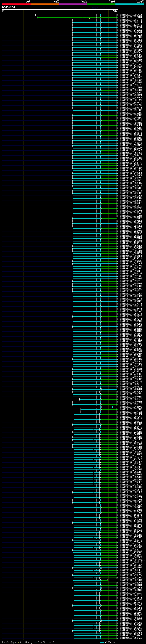Viewport: 146px width, 644px height.
Task: Select the UniRef100_Q96WZ1 label
Action: [x=131, y=422]
